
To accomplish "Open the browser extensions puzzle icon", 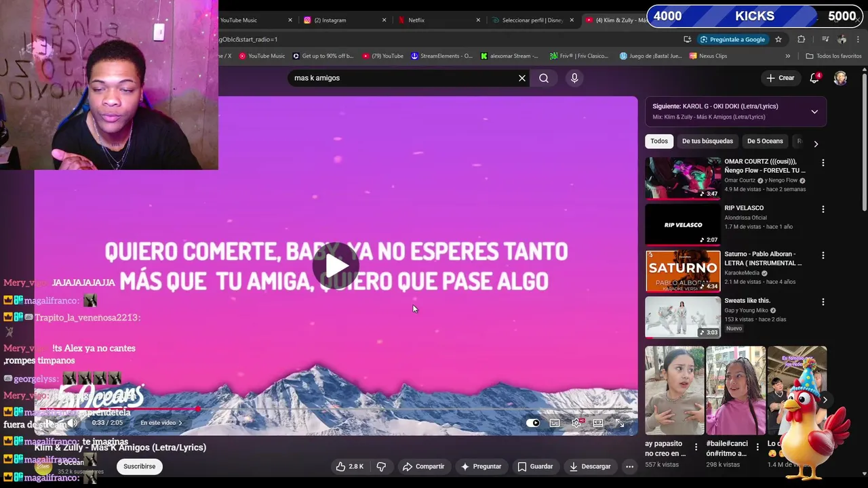I will coord(801,39).
